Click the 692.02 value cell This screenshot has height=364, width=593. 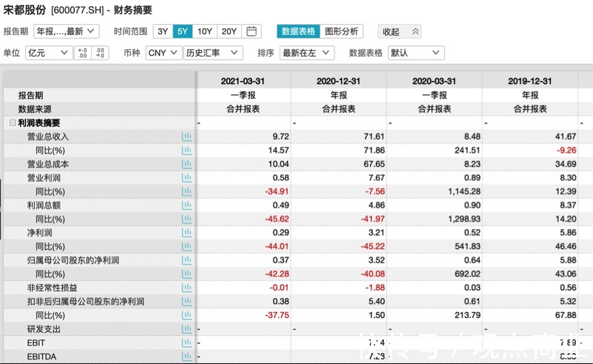click(468, 274)
